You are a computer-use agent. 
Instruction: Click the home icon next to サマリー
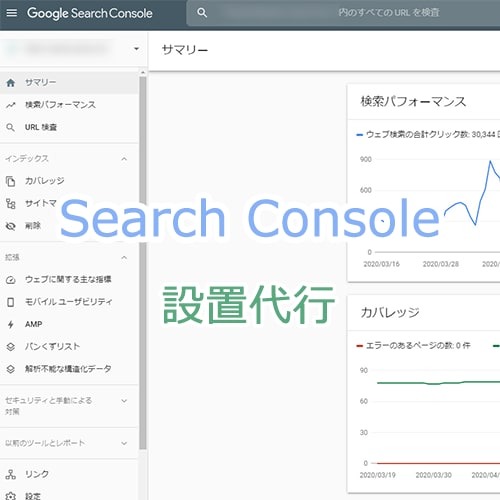(11, 83)
